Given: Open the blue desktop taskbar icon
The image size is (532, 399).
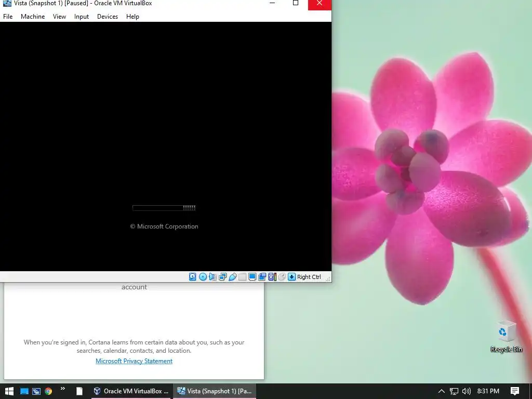Looking at the screenshot, I should [24, 391].
